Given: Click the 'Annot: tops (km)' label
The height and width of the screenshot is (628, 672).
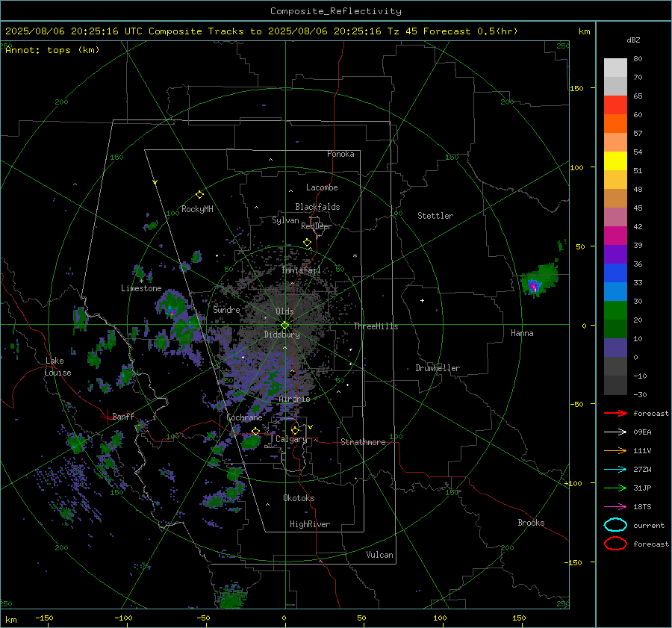Looking at the screenshot, I should (52, 50).
